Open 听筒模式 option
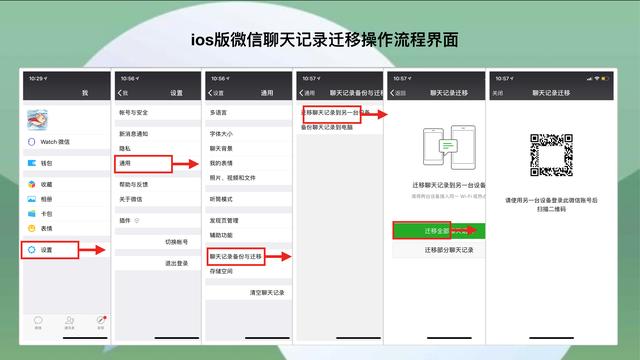The image size is (640, 360). tap(249, 199)
